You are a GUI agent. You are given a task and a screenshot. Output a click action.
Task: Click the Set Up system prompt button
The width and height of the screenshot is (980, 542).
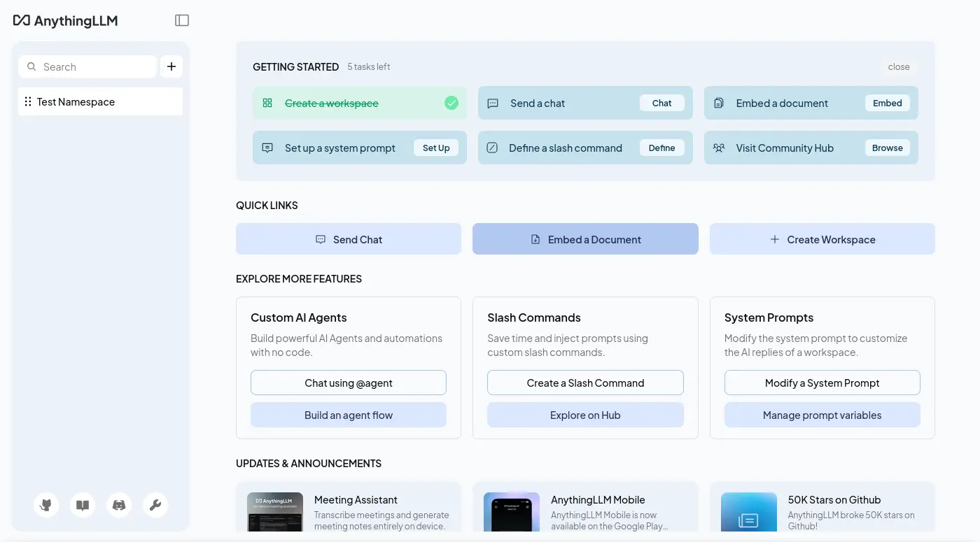pos(436,148)
